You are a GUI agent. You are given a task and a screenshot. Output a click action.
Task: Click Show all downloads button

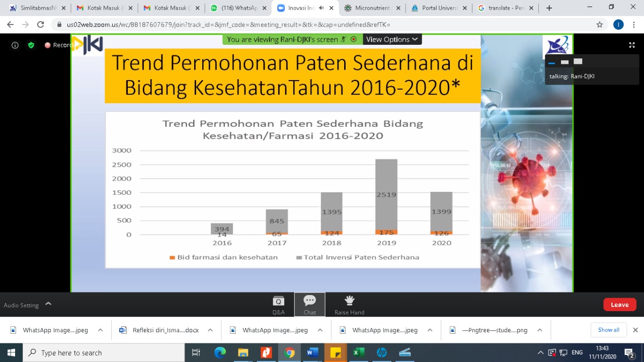pyautogui.click(x=608, y=330)
